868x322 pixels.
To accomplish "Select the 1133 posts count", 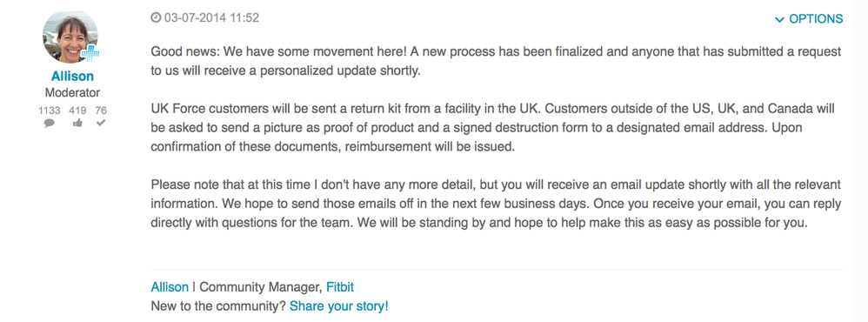I will click(50, 111).
